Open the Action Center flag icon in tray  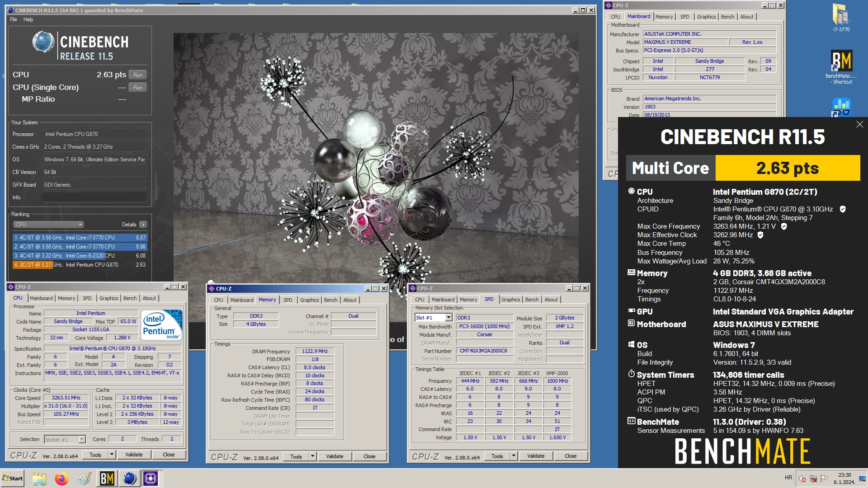click(x=824, y=479)
